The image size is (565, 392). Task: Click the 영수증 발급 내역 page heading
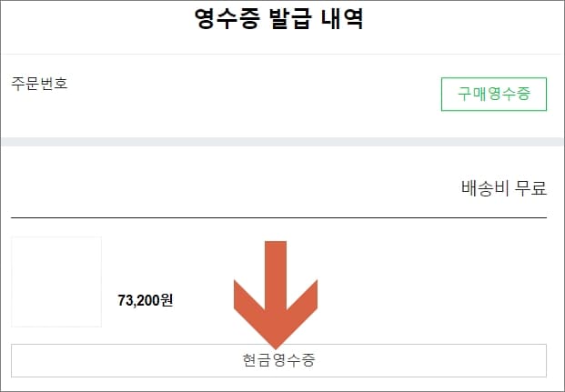click(279, 18)
